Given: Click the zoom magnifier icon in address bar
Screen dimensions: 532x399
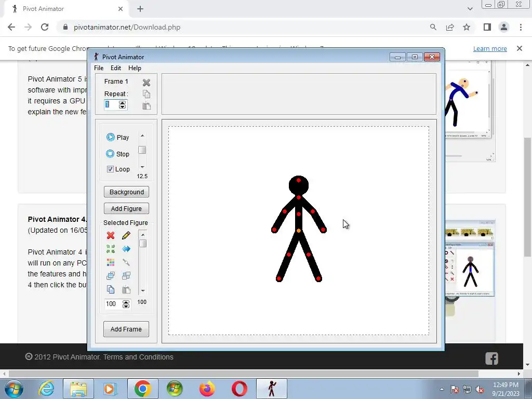Looking at the screenshot, I should click(433, 27).
